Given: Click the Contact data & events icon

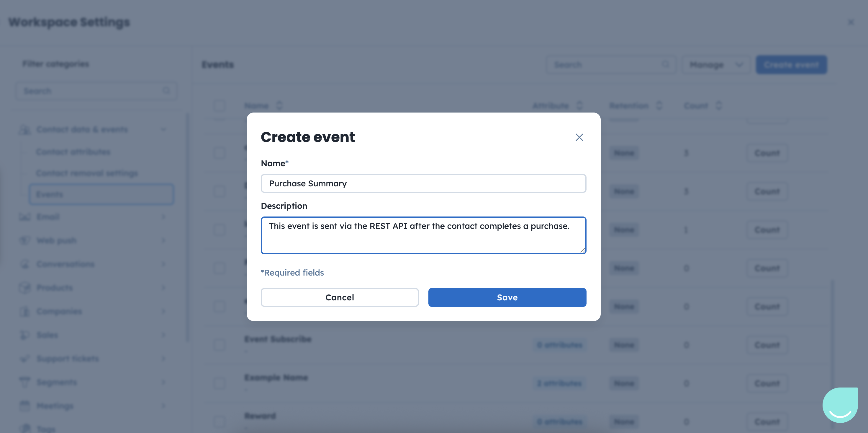Looking at the screenshot, I should [25, 129].
